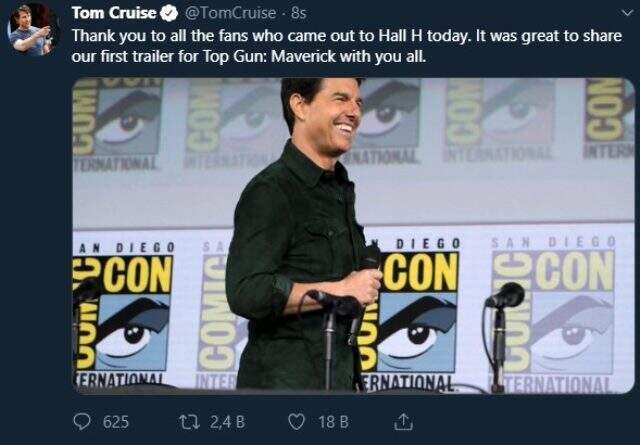Like the tweet with the heart icon
The width and height of the screenshot is (640, 445).
pyautogui.click(x=296, y=422)
